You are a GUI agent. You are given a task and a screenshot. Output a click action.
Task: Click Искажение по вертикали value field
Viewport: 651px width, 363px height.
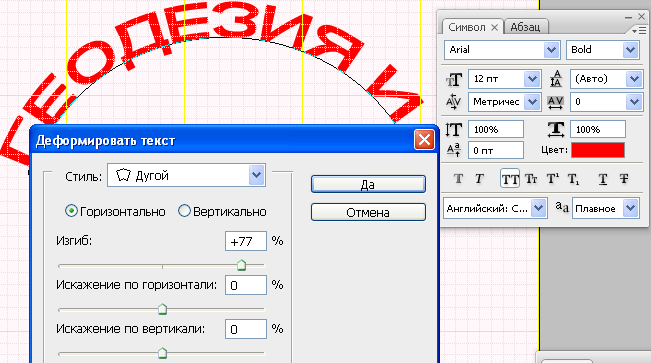coord(246,329)
